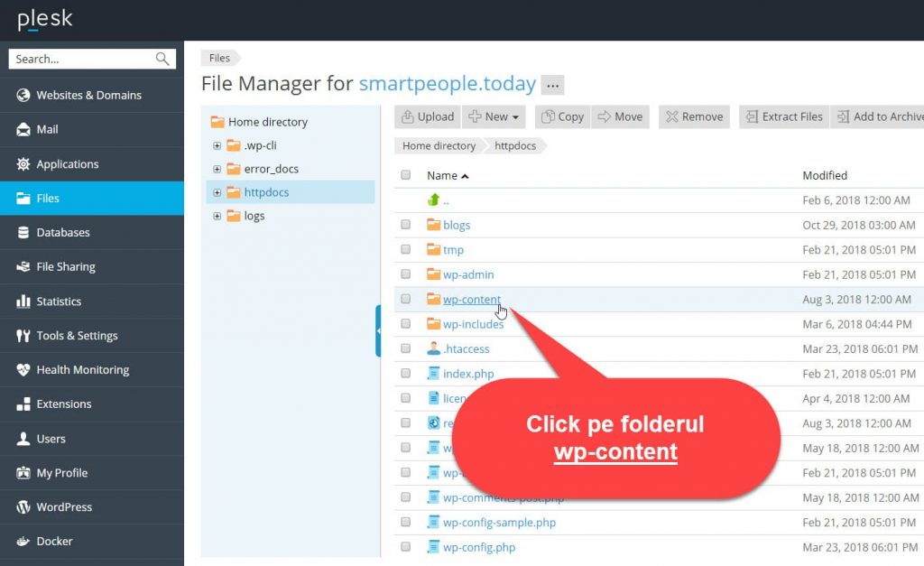924x566 pixels.
Task: Click the search magnifier icon in sidebar
Action: (162, 59)
